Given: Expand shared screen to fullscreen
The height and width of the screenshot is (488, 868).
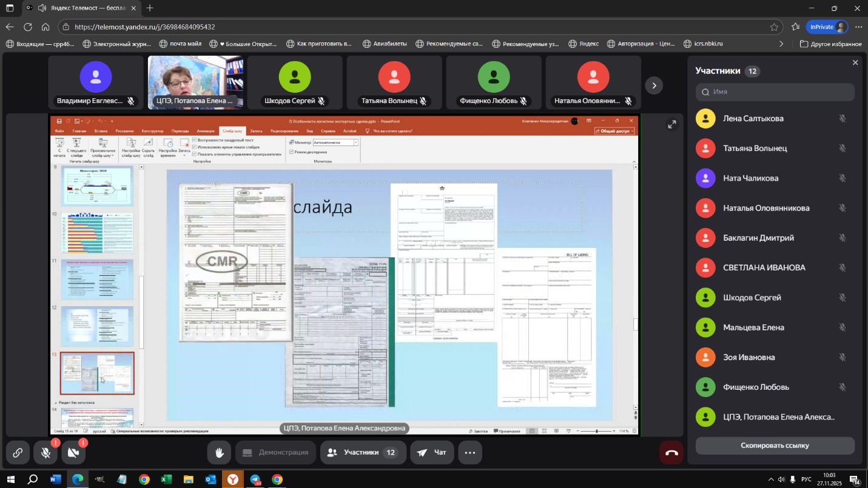Looking at the screenshot, I should coord(671,124).
